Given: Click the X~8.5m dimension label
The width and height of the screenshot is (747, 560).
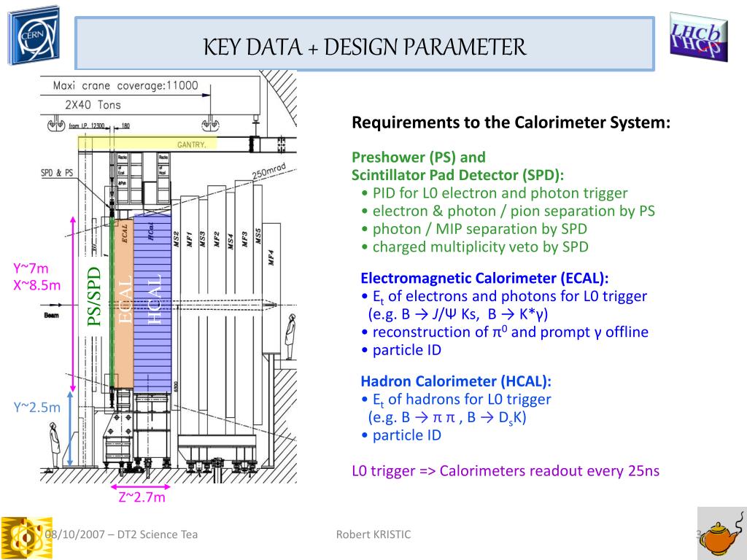Looking at the screenshot, I should [x=37, y=285].
